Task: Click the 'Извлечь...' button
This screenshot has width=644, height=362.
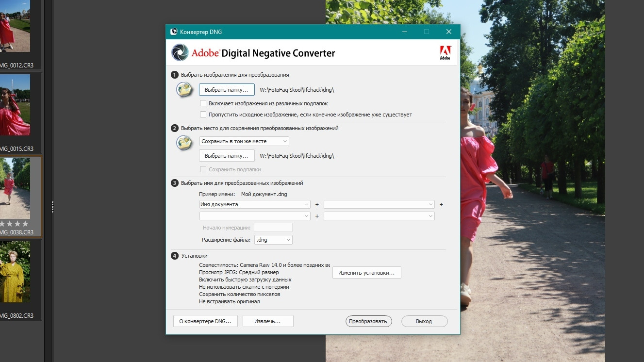Action: (268, 321)
